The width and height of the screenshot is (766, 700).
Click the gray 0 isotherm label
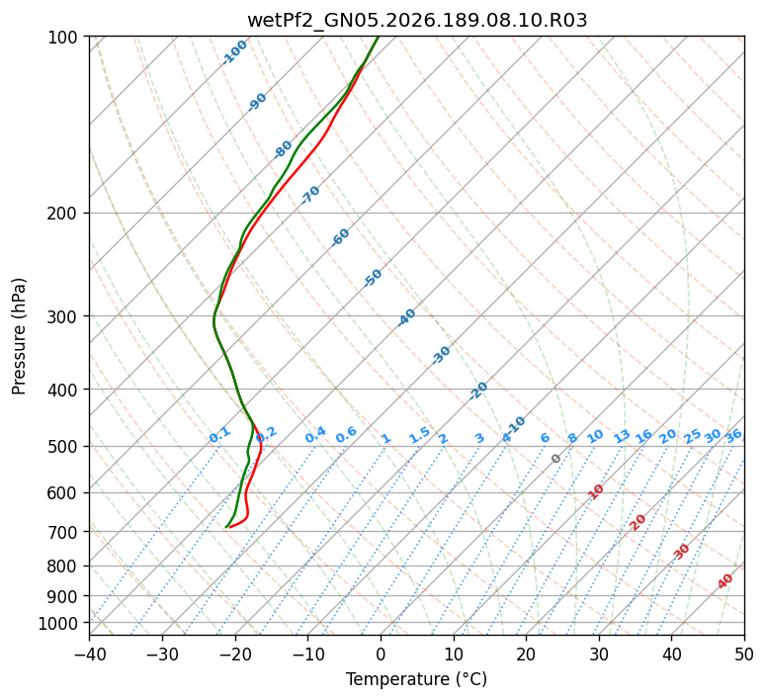pos(555,459)
